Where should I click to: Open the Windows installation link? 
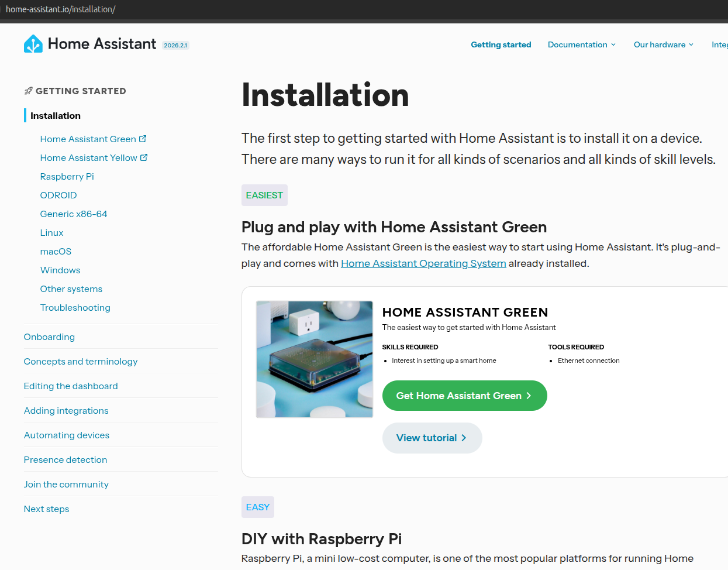(60, 270)
